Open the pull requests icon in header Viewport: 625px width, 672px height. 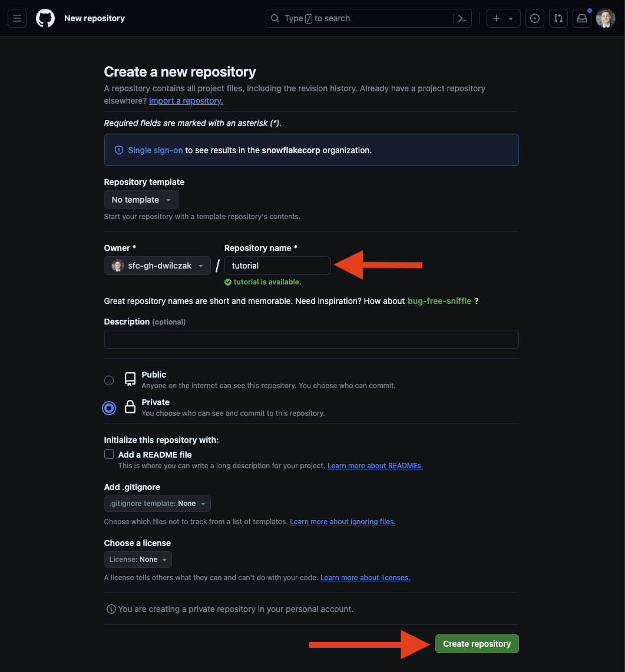pyautogui.click(x=558, y=18)
